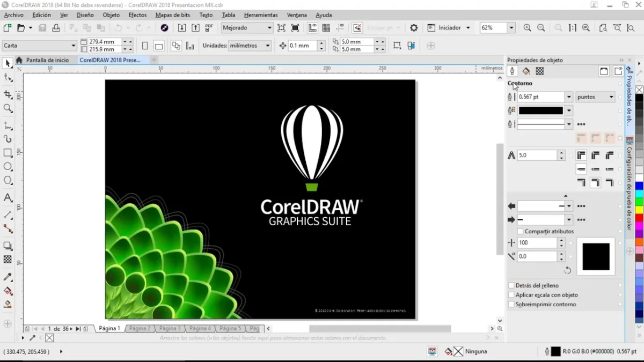Select the Polygon tool
The image size is (644, 362).
(8, 181)
